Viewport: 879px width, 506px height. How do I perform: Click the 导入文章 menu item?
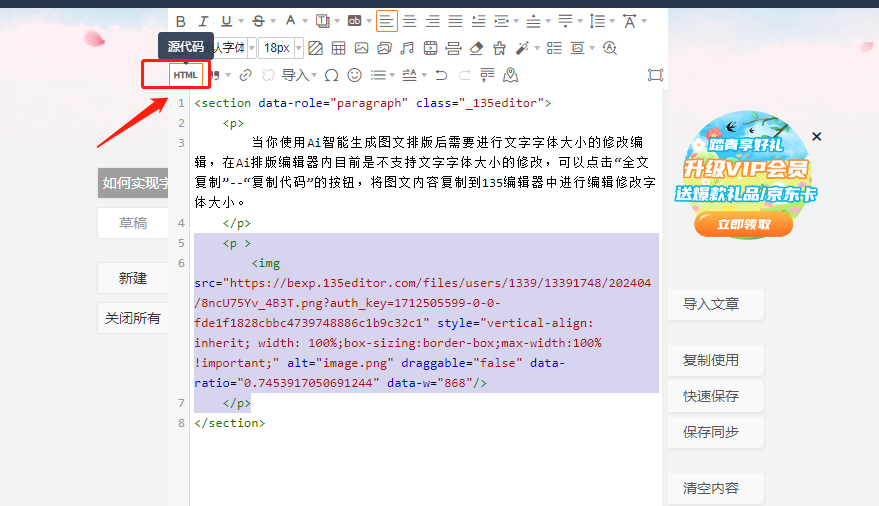pyautogui.click(x=711, y=304)
